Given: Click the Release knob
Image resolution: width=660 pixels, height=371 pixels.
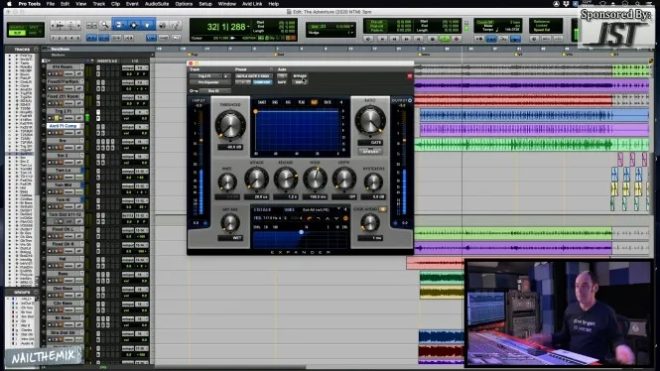Looking at the screenshot, I should (286, 179).
